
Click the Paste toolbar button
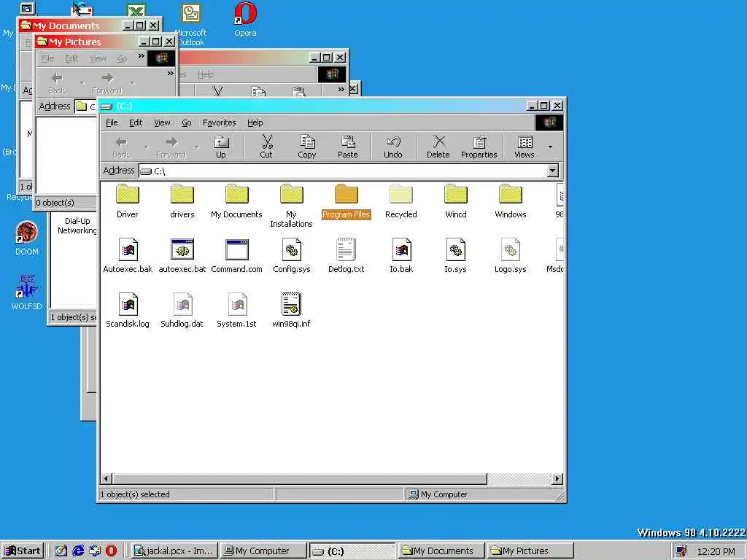(x=348, y=147)
